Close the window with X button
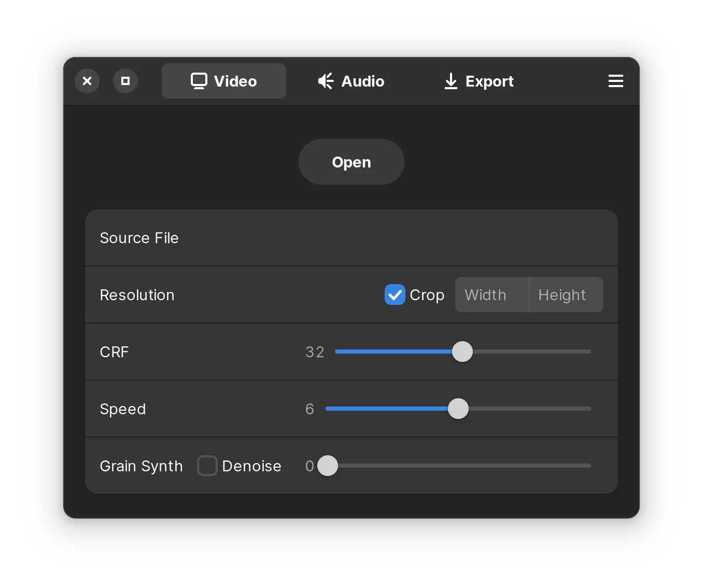The height and width of the screenshot is (588, 703). tap(87, 81)
